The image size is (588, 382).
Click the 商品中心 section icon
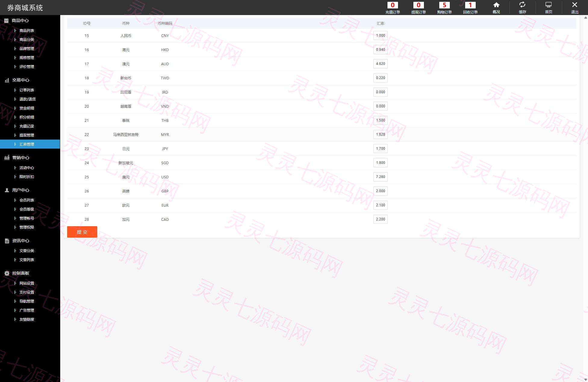(x=6, y=20)
